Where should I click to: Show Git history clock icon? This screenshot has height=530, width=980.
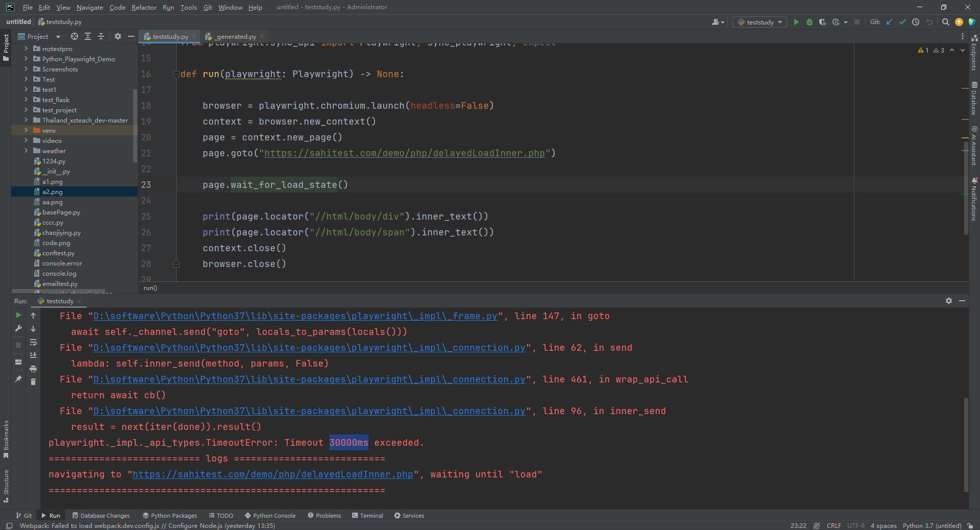click(x=916, y=22)
